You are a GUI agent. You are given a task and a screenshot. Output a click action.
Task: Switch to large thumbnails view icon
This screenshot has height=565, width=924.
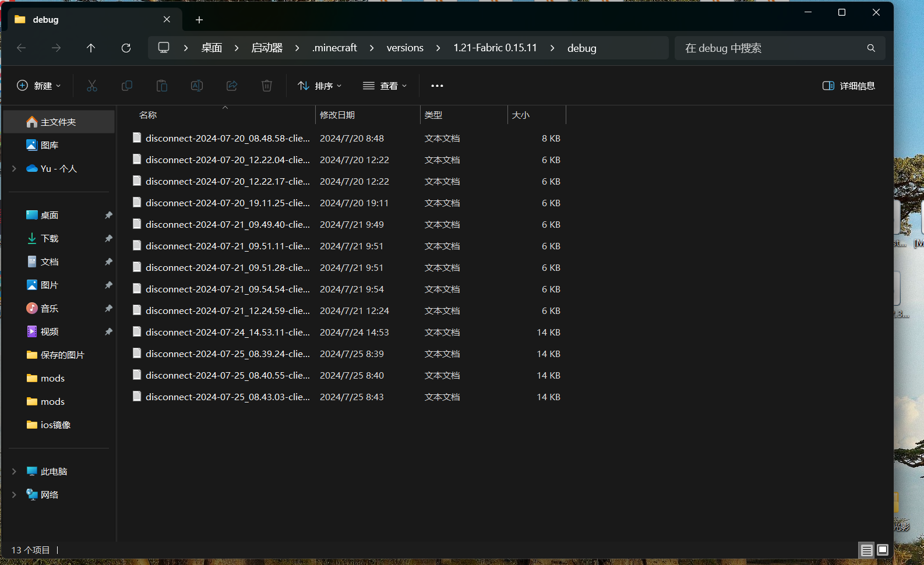883,550
